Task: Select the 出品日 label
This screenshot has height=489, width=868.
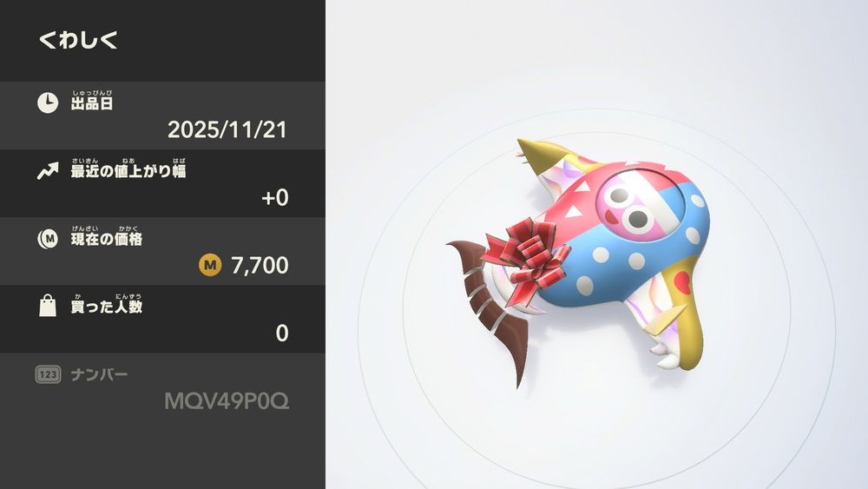Action: point(92,103)
